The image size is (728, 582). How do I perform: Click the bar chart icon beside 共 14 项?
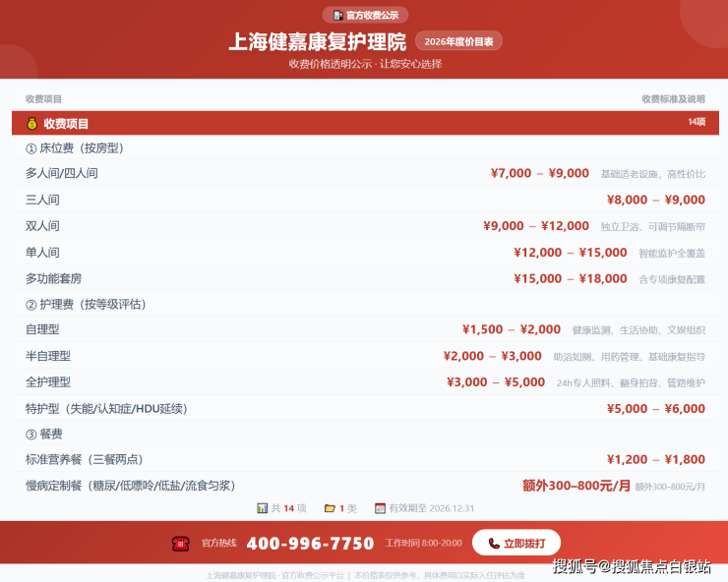click(x=263, y=508)
